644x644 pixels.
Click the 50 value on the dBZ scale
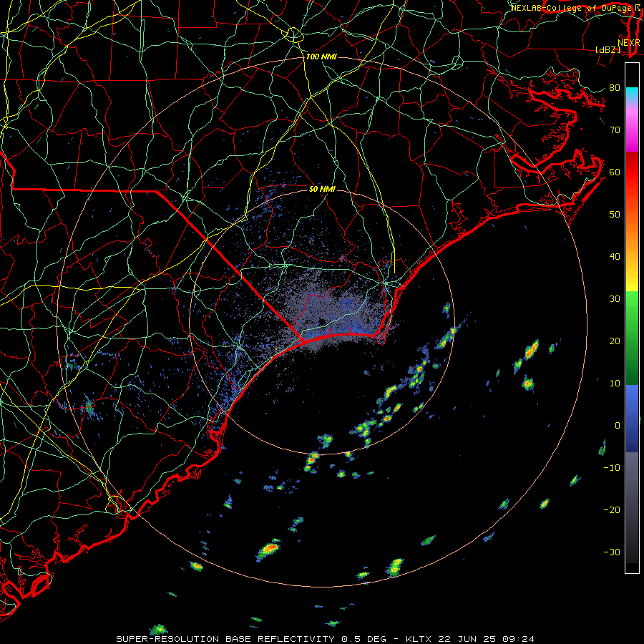click(x=615, y=215)
